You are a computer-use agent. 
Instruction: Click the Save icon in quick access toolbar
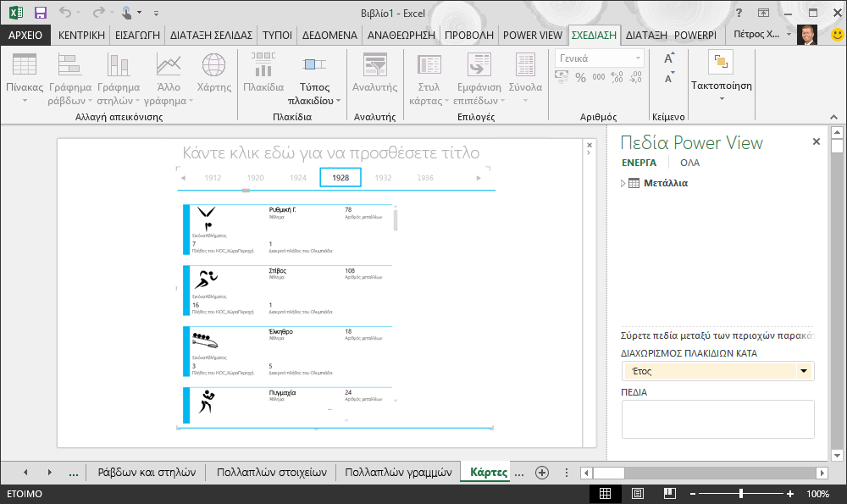click(x=40, y=13)
